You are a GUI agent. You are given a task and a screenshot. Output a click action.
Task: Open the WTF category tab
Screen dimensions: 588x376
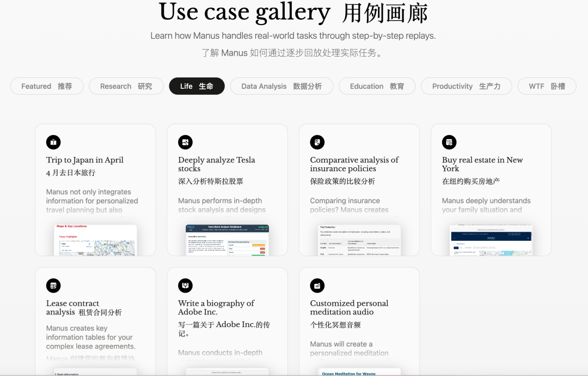point(547,86)
